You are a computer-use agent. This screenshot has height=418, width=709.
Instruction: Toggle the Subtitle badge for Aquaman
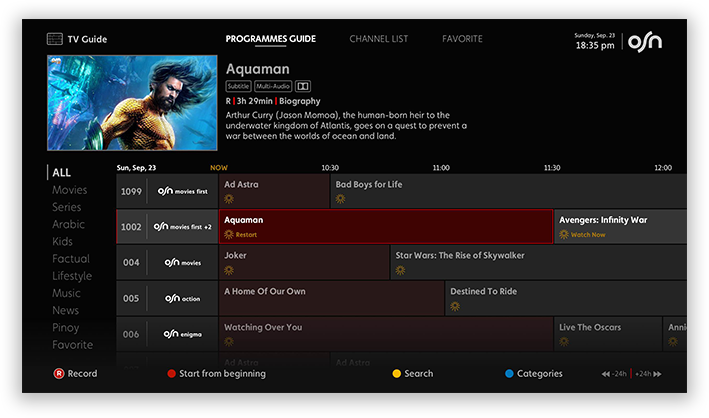(238, 86)
